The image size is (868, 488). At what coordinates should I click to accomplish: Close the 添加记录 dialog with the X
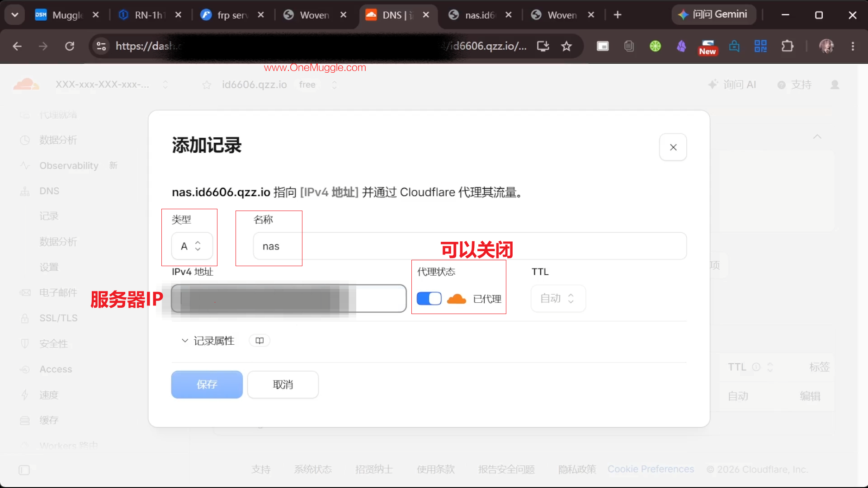(673, 147)
